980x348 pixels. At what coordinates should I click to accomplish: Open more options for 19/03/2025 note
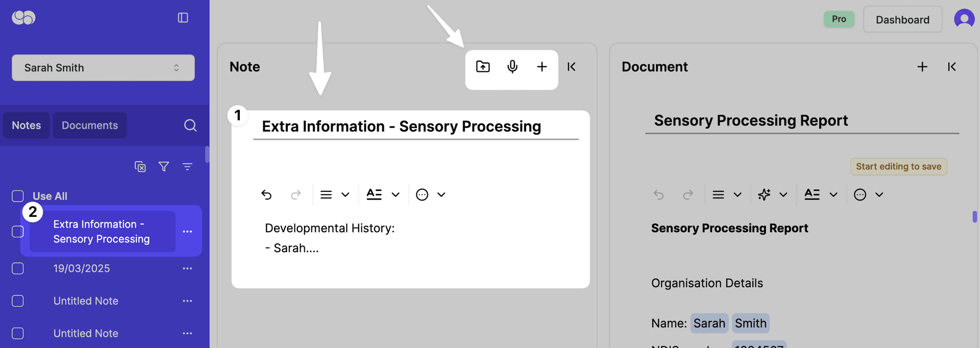(187, 268)
